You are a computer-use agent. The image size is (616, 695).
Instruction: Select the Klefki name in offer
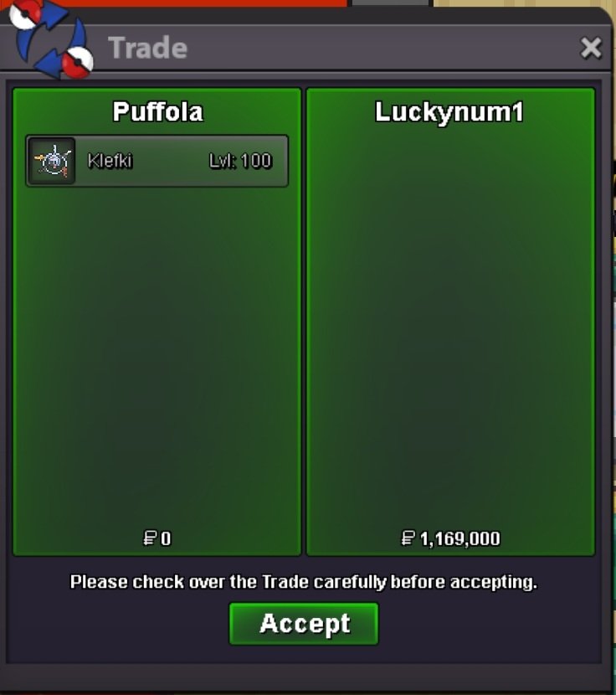tap(110, 161)
